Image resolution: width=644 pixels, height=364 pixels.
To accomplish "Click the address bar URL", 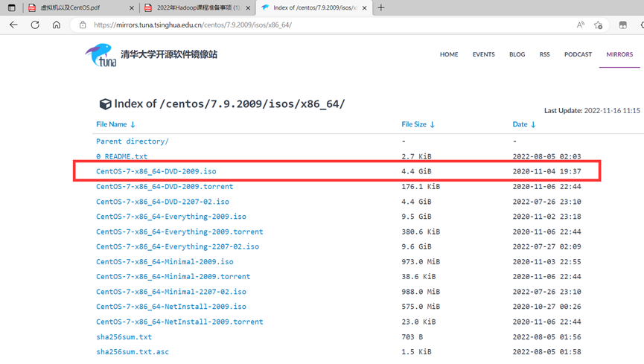I will [x=193, y=25].
